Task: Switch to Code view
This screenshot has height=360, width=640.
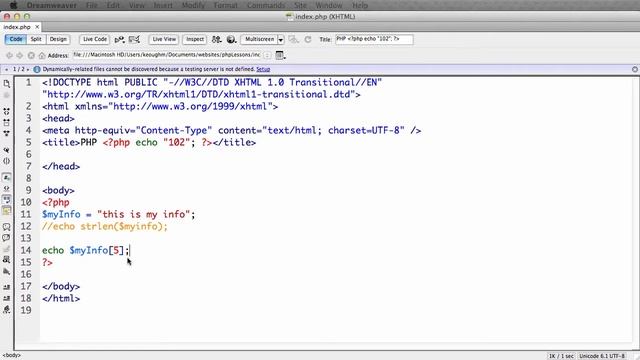Action: [x=16, y=39]
